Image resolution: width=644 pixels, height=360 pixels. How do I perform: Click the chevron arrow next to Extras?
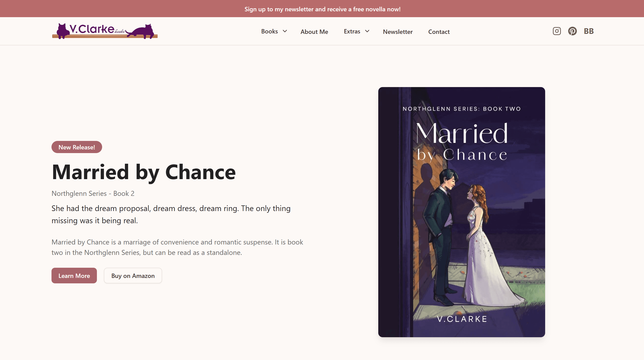click(x=367, y=31)
